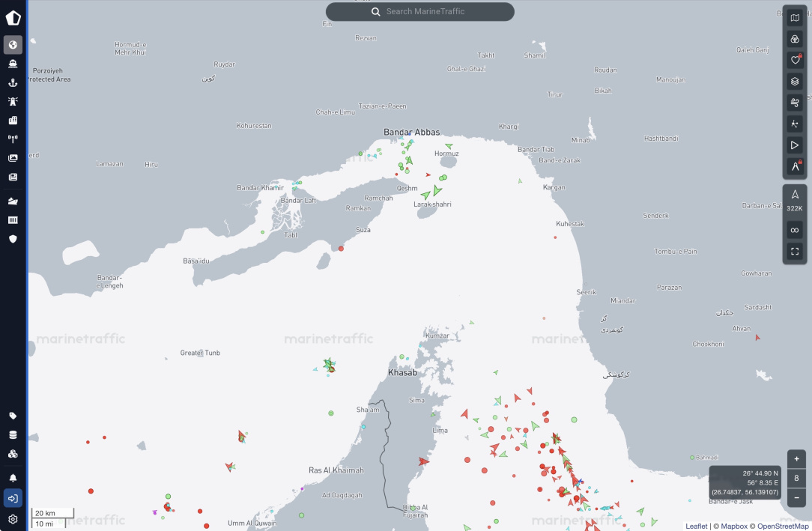812x531 pixels.
Task: Click the zoom level 8 indicator
Action: click(796, 479)
